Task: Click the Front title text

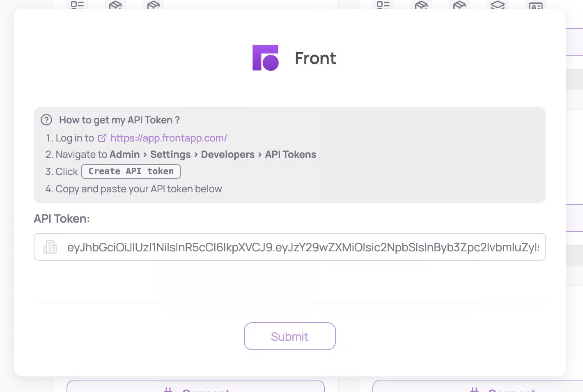Action: point(315,58)
